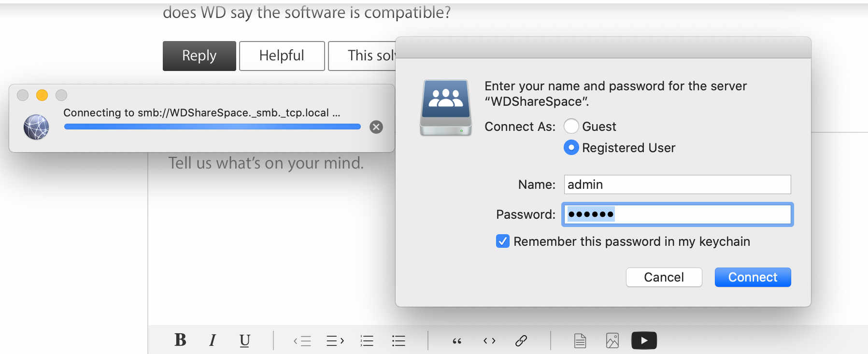Screen dimensions: 868x354
Task: Apply italic formatting in the reply editor
Action: (x=212, y=340)
